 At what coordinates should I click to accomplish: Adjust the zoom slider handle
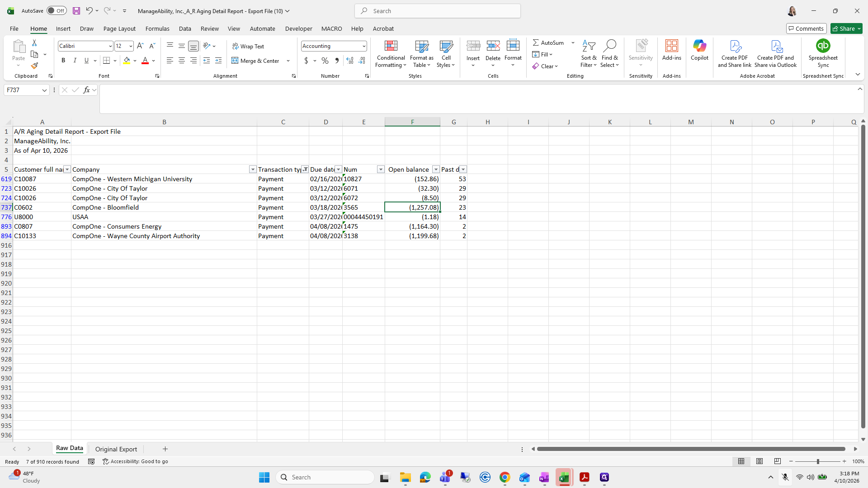[x=817, y=461]
